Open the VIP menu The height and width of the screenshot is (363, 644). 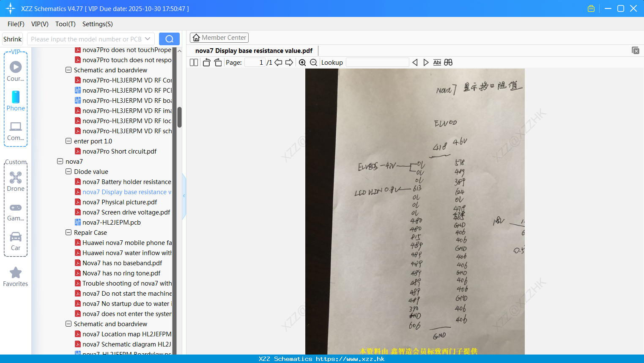40,24
